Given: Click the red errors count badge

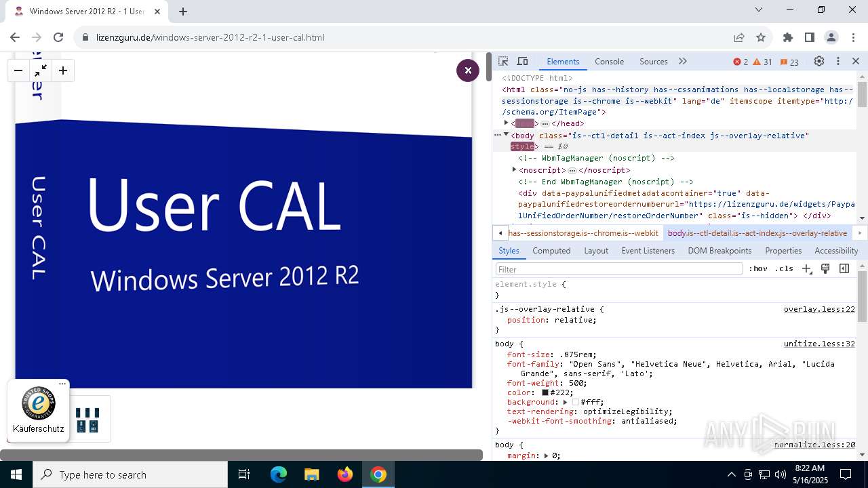Looking at the screenshot, I should (x=741, y=62).
